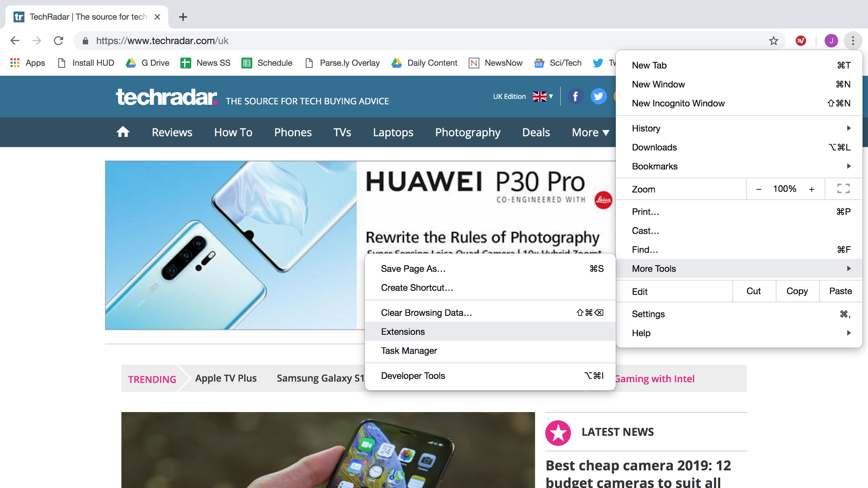Click the red extension icon in toolbar
Screen dimensions: 868x488
click(801, 41)
